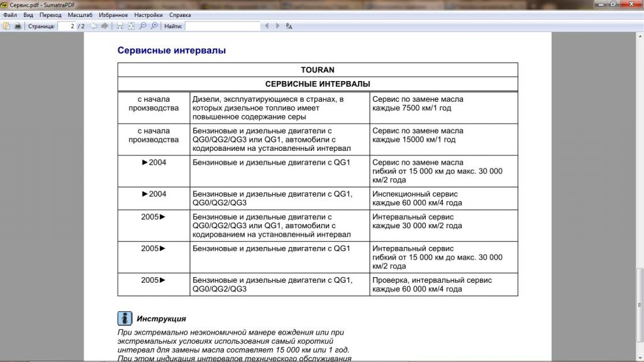Open the Масштаб menu
Image resolution: width=644 pixels, height=362 pixels.
(80, 15)
